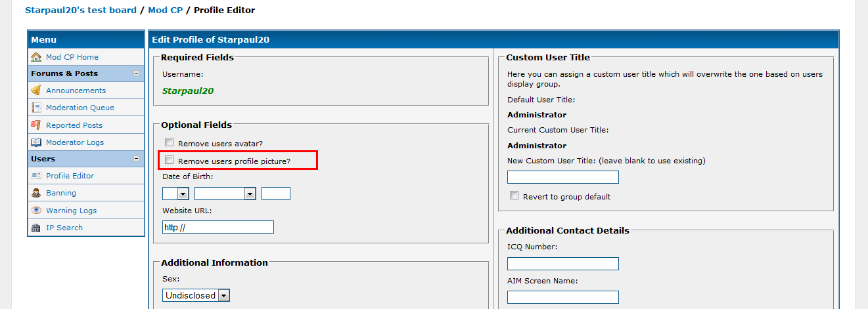Collapse the Forums & Posts menu section

coord(136,73)
